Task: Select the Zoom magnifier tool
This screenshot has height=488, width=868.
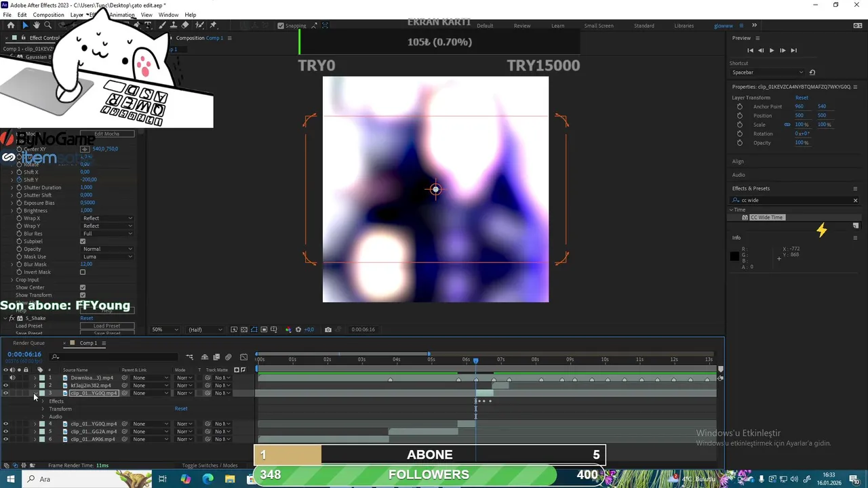Action: coord(47,25)
